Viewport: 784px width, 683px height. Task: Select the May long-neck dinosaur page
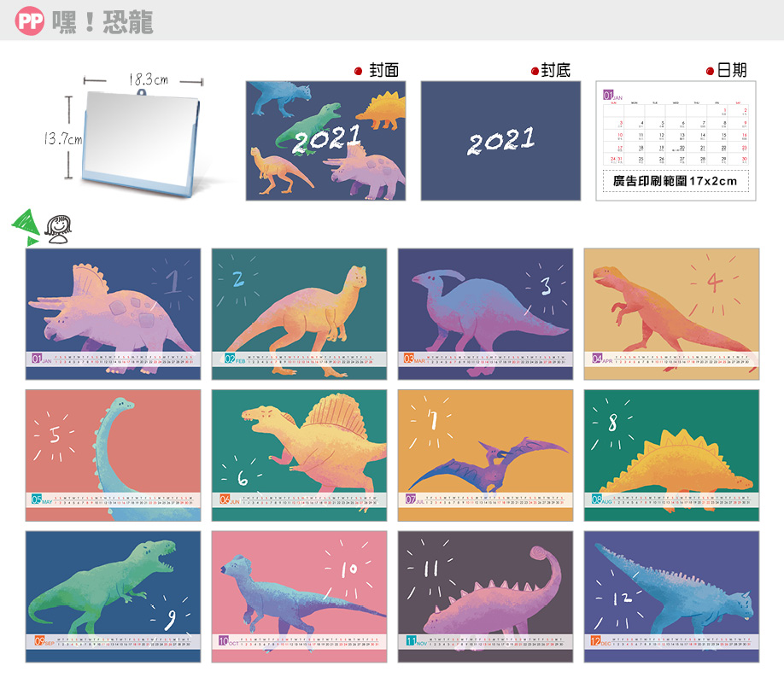tap(113, 456)
